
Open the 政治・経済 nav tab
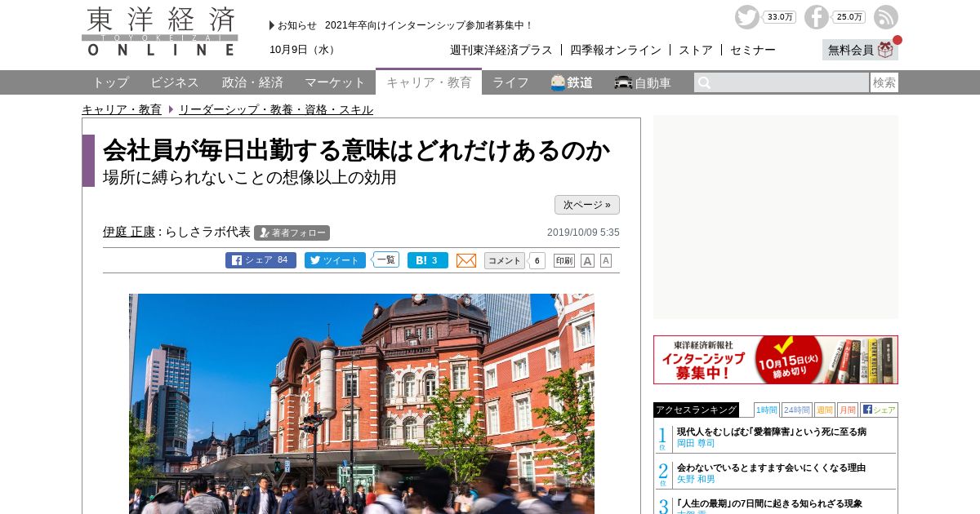(x=252, y=82)
